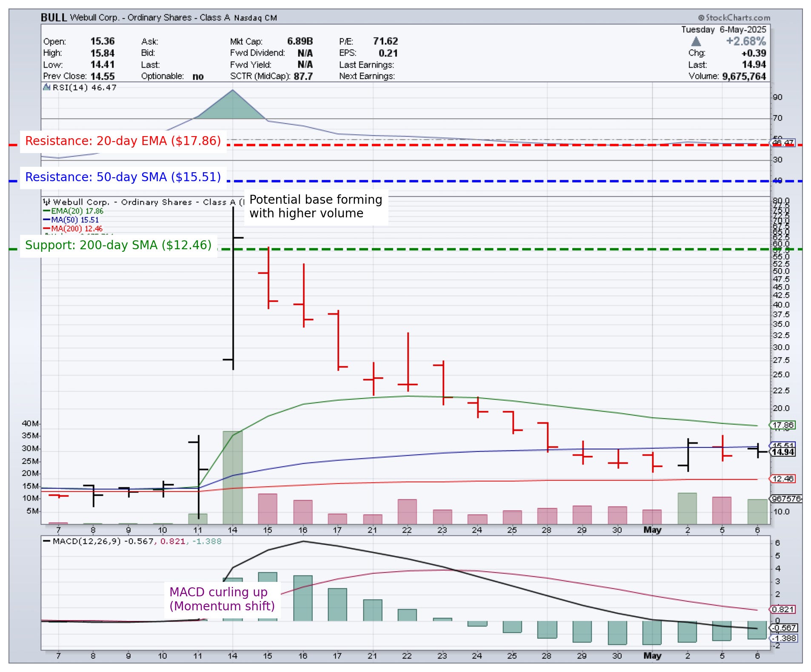Viewport: 811px width, 672px height.
Task: Click the tall April 14 volume bar
Action: click(233, 478)
